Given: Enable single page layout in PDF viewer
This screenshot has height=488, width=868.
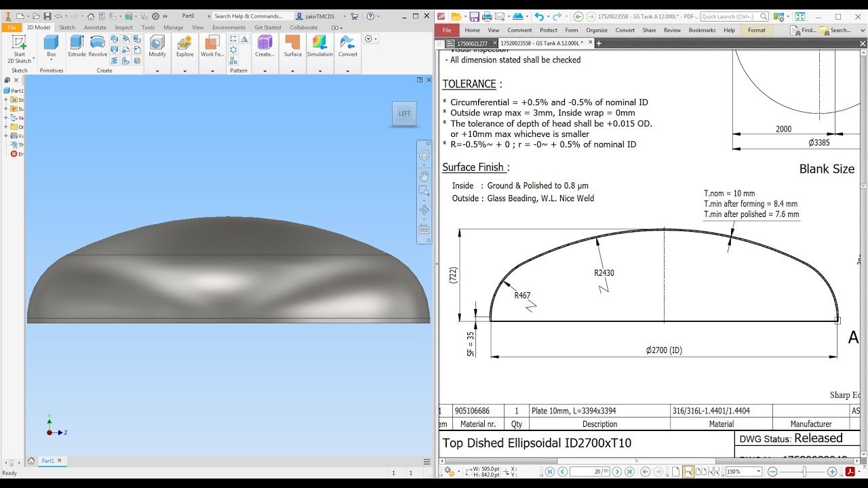Looking at the screenshot, I should coord(676,472).
